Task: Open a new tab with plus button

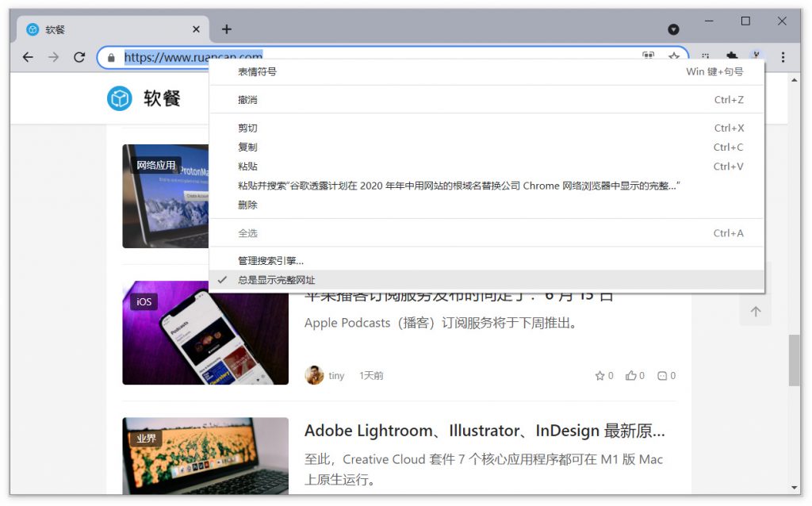Action: [x=227, y=29]
